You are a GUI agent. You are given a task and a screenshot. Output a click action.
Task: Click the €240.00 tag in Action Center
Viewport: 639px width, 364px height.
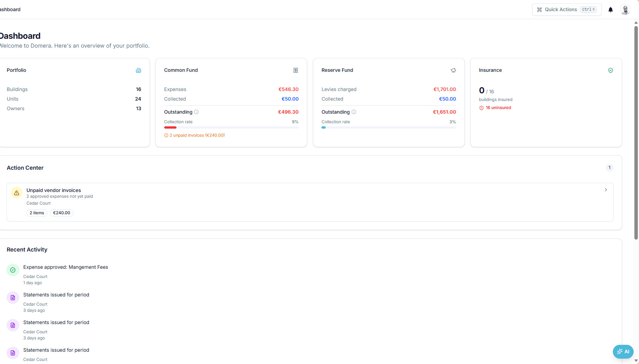click(62, 213)
